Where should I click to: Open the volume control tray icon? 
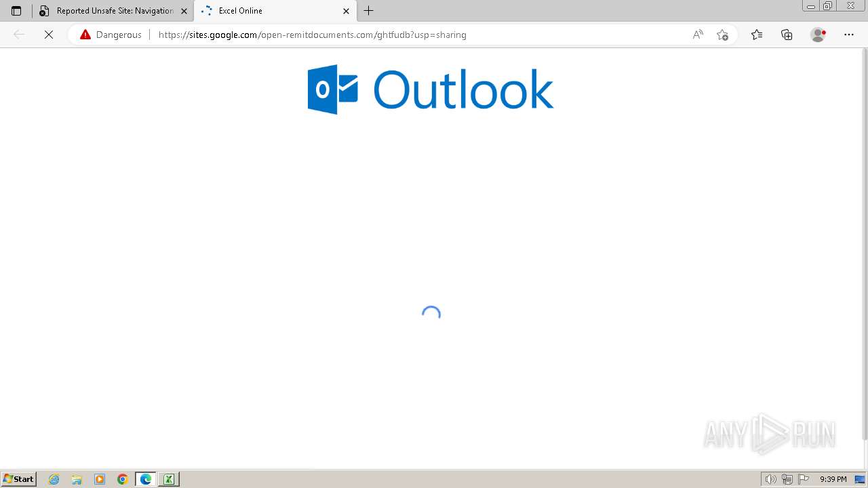tap(770, 479)
